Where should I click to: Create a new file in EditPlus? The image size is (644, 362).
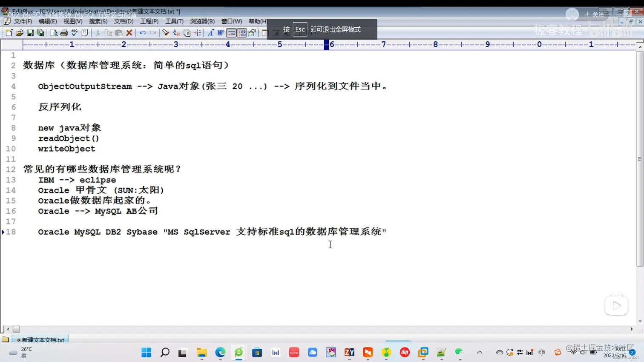click(x=9, y=33)
